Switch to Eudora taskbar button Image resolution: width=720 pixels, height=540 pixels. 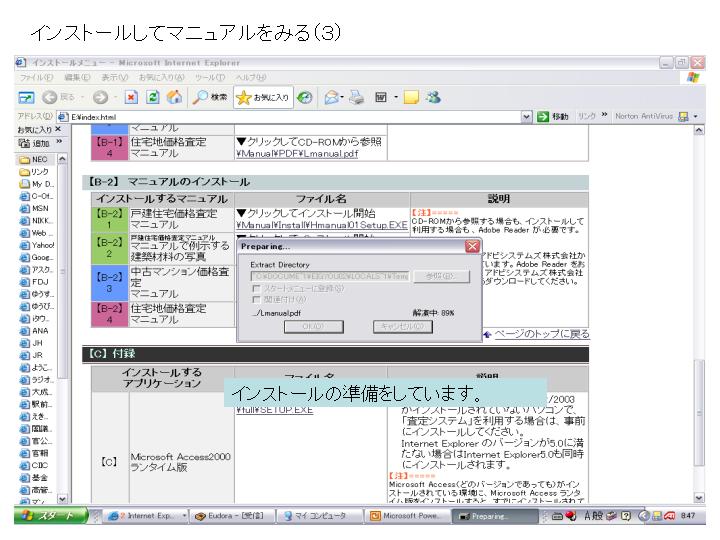[x=231, y=516]
